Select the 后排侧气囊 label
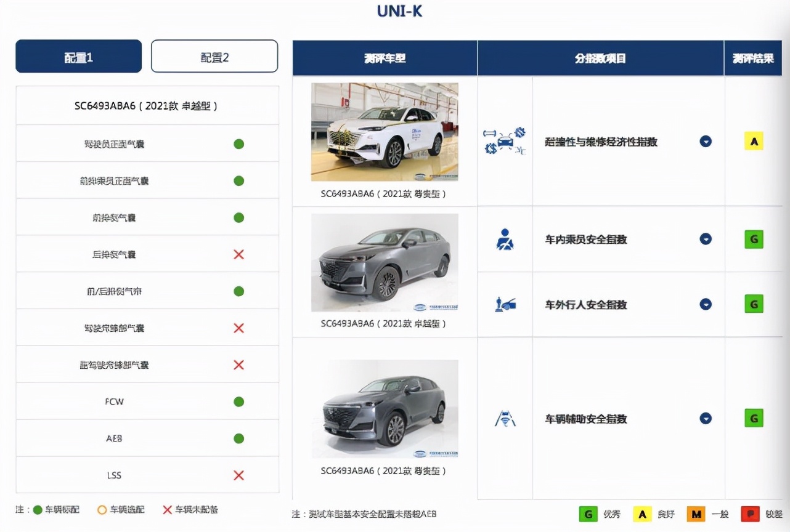This screenshot has height=532, width=790. tap(114, 254)
